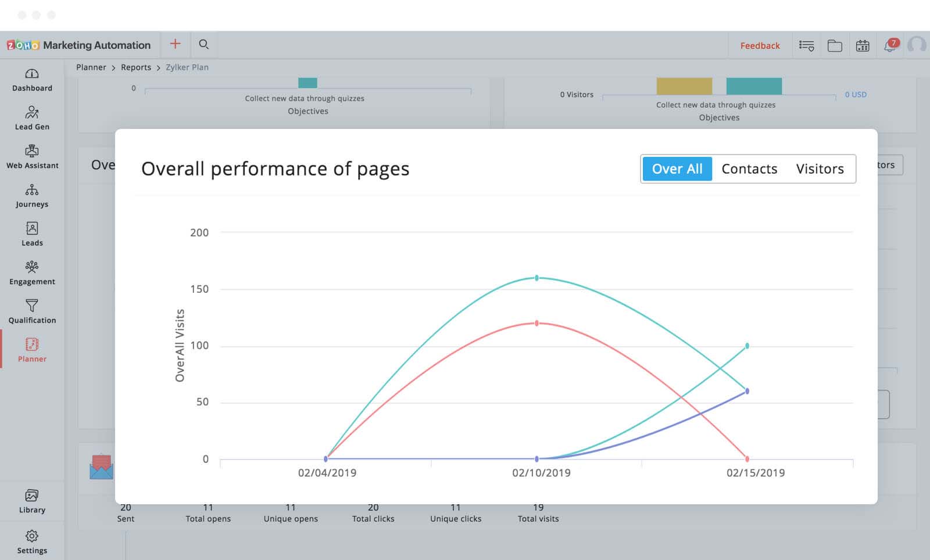Open the calendar icon in header

coord(863,45)
